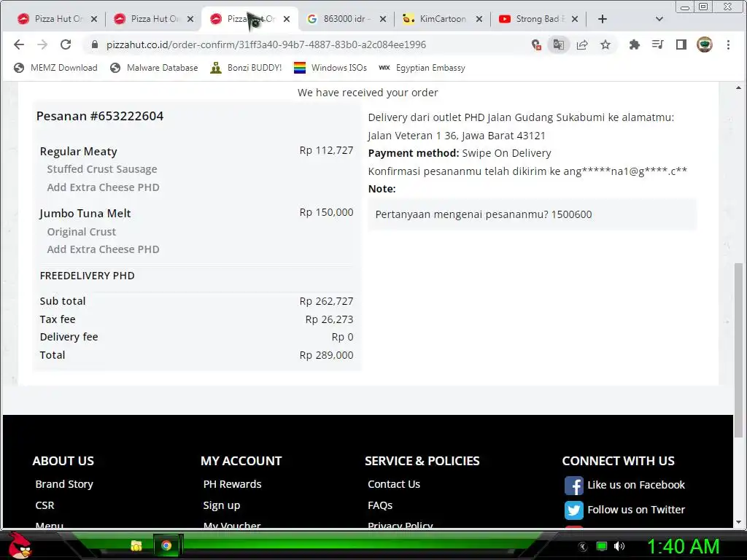The width and height of the screenshot is (747, 560).
Task: Open Malware Database bookmark
Action: pyautogui.click(x=154, y=68)
